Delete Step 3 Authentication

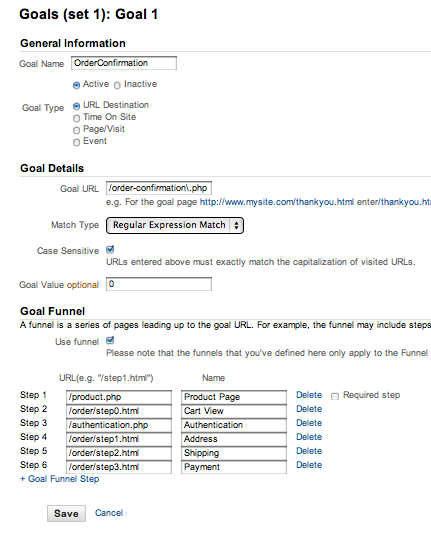pos(309,423)
